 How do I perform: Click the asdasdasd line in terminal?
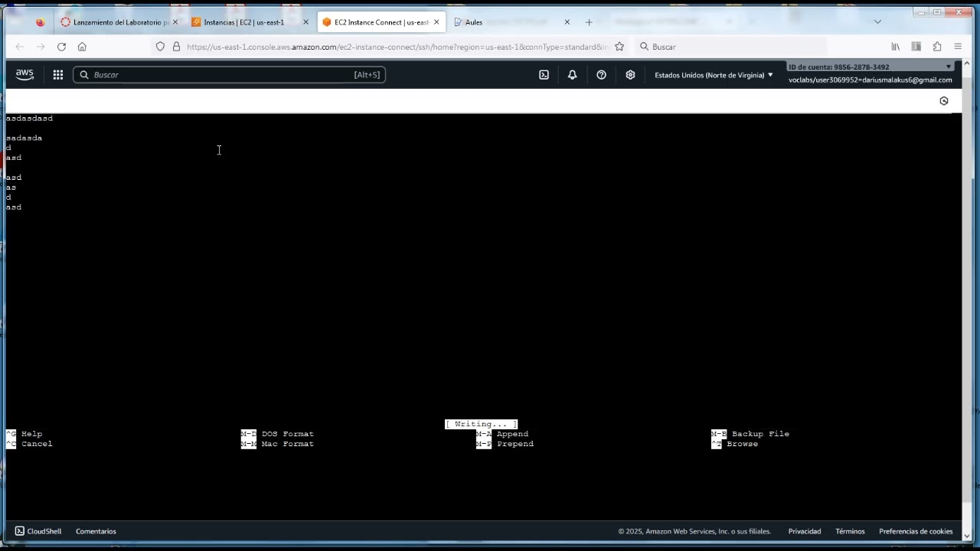30,119
